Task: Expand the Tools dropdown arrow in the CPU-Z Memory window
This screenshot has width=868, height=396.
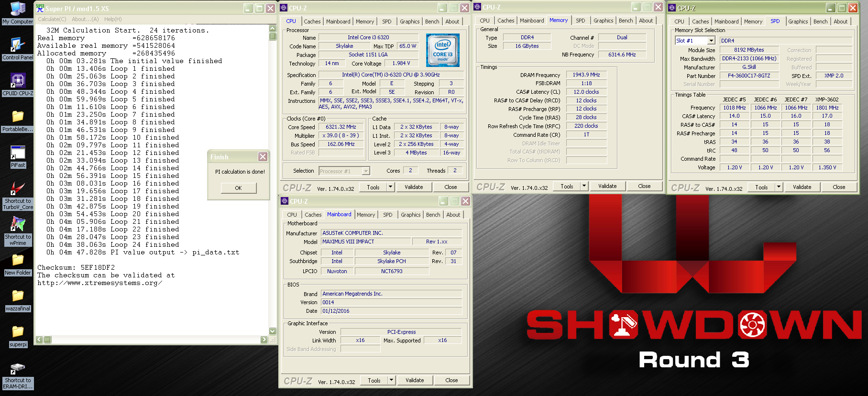Action: pyautogui.click(x=584, y=186)
